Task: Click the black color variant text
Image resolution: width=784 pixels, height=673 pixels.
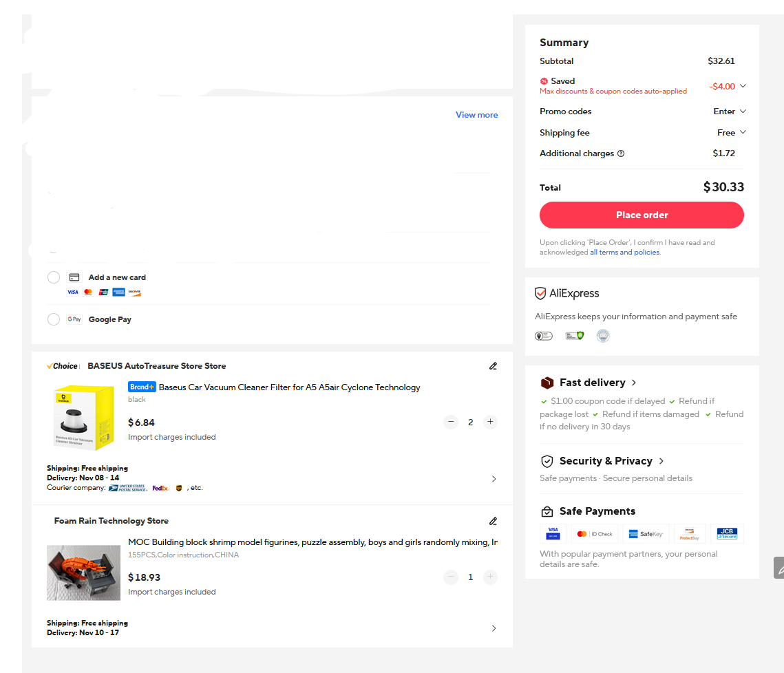Action: (136, 400)
